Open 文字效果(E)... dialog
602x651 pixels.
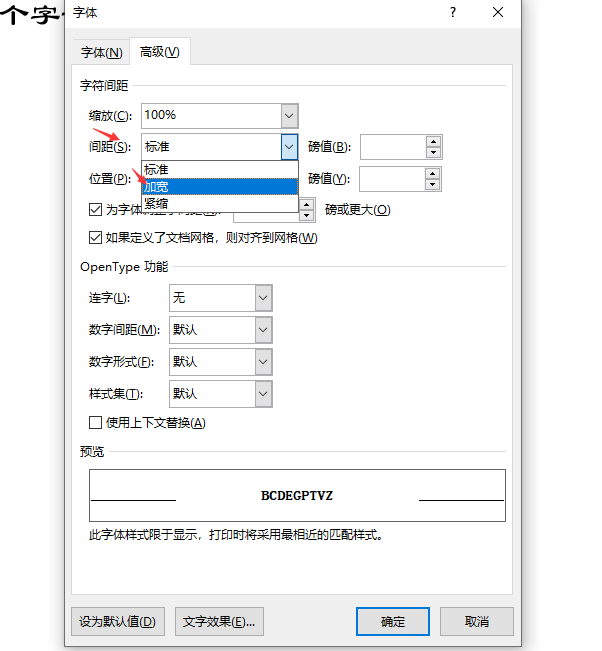(219, 622)
